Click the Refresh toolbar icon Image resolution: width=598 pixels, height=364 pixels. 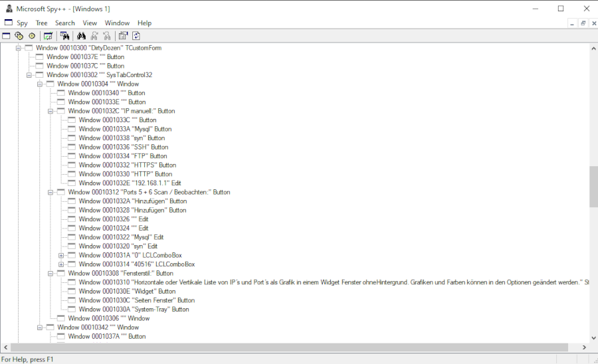[x=136, y=36]
